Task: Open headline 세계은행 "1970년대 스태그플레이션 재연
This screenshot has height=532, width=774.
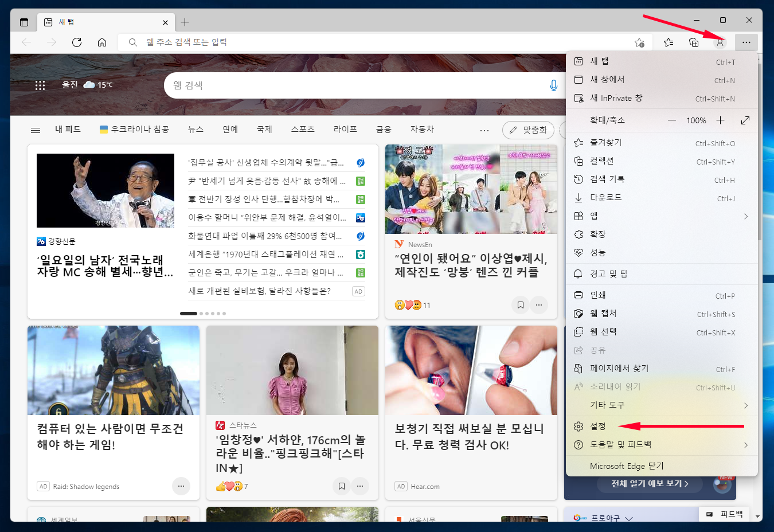Action: (x=266, y=255)
